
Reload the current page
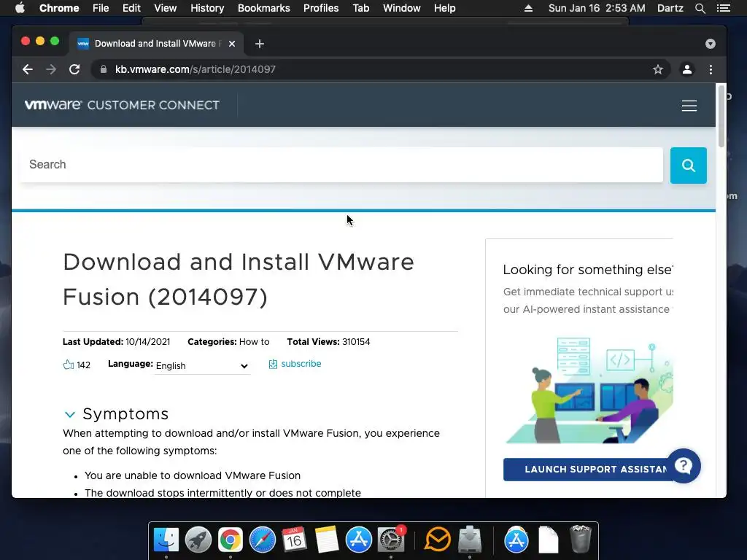pos(74,69)
